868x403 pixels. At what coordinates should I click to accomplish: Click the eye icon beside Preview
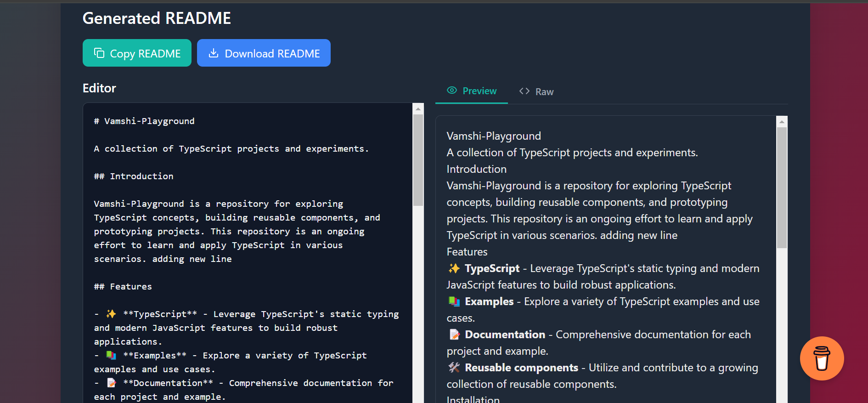pyautogui.click(x=452, y=91)
